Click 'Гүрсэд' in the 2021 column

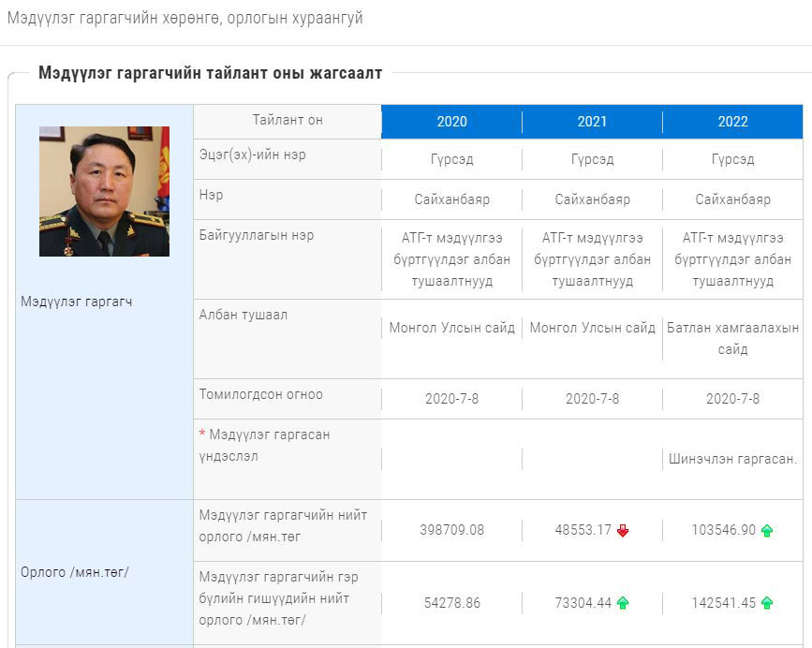pos(592,159)
